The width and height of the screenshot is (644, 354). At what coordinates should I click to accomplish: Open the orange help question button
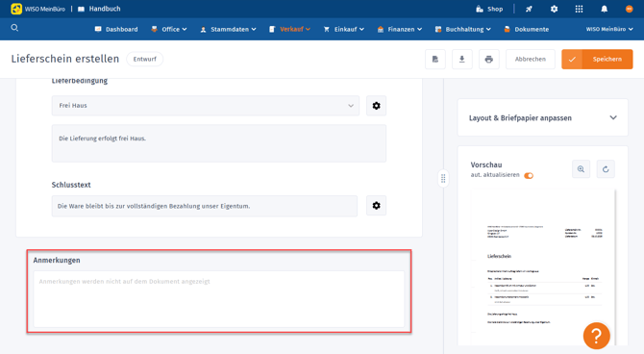coord(596,336)
